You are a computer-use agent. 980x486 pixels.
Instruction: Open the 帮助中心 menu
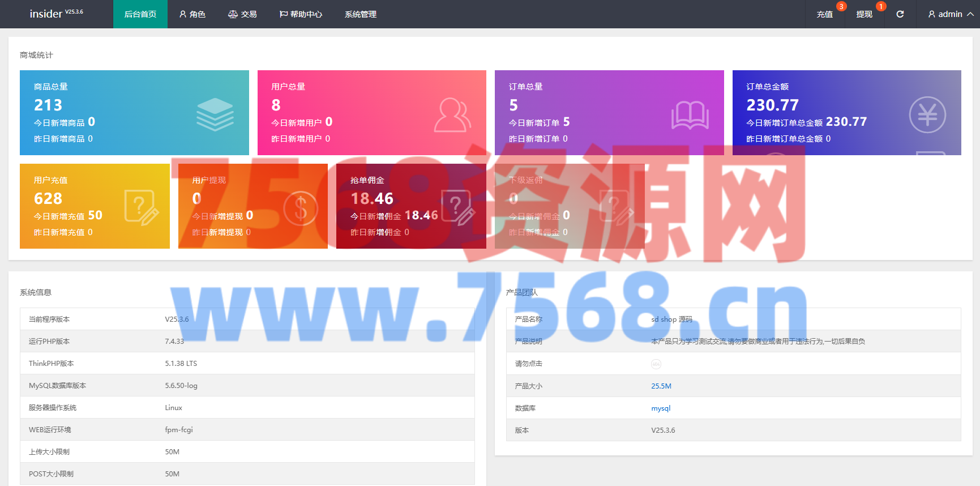(x=301, y=14)
